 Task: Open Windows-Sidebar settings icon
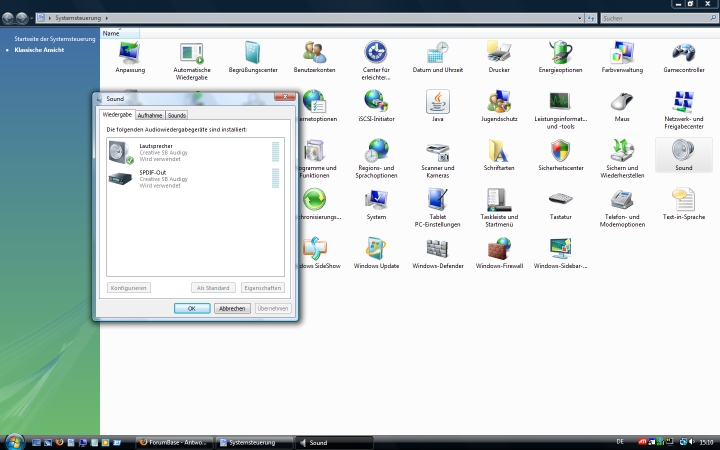coord(561,253)
